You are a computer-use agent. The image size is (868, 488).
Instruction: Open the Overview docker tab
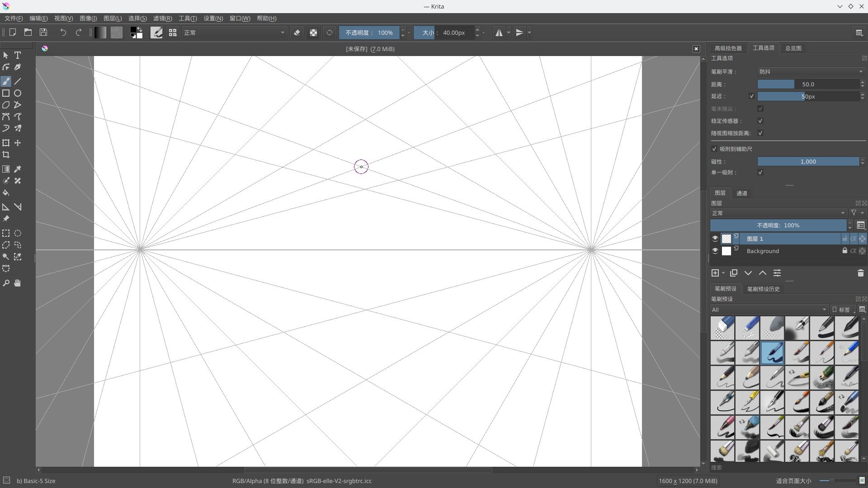pos(793,48)
